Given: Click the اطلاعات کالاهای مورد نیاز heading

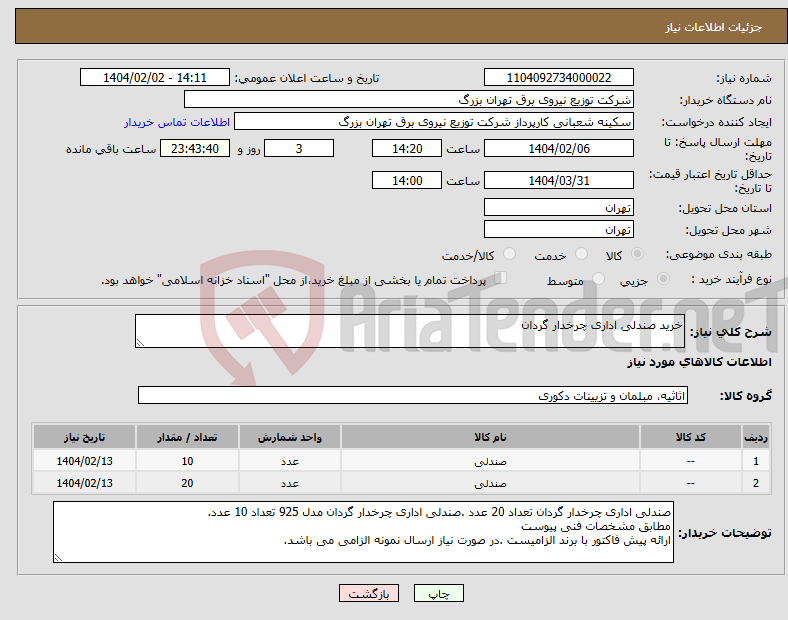Looking at the screenshot, I should point(699,362).
